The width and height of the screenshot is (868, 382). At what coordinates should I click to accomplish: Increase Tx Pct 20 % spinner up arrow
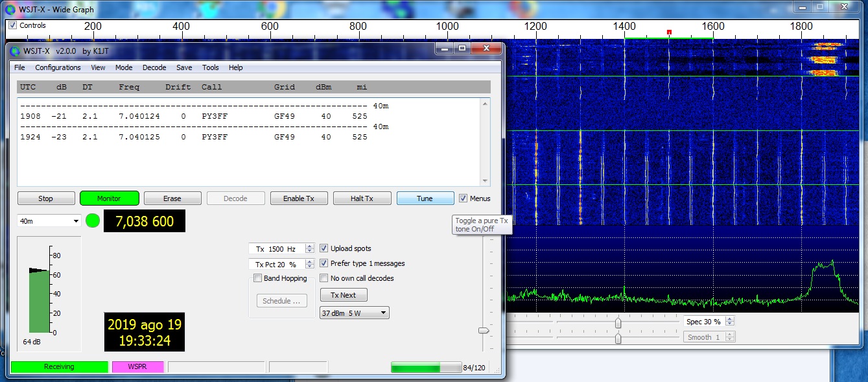coord(310,261)
